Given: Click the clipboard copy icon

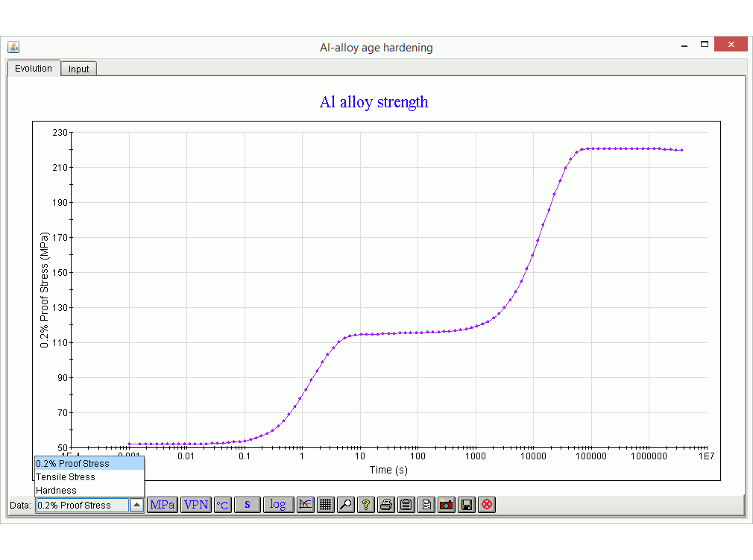Looking at the screenshot, I should click(406, 505).
